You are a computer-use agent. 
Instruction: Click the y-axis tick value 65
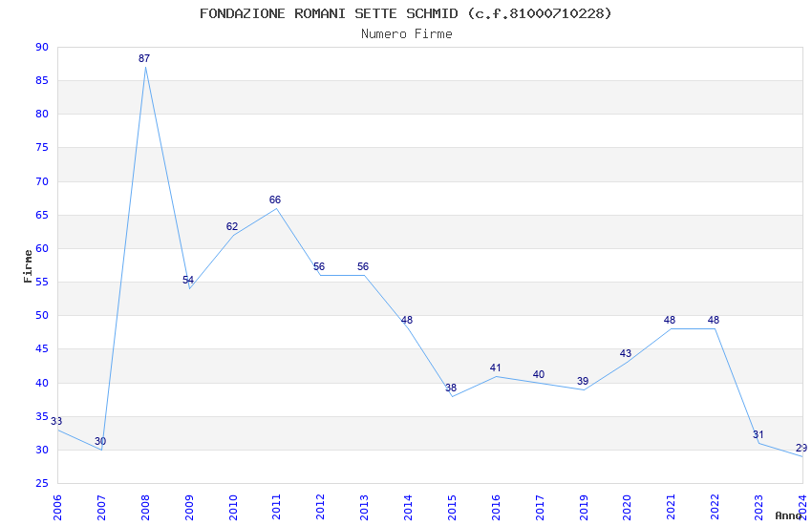(42, 215)
